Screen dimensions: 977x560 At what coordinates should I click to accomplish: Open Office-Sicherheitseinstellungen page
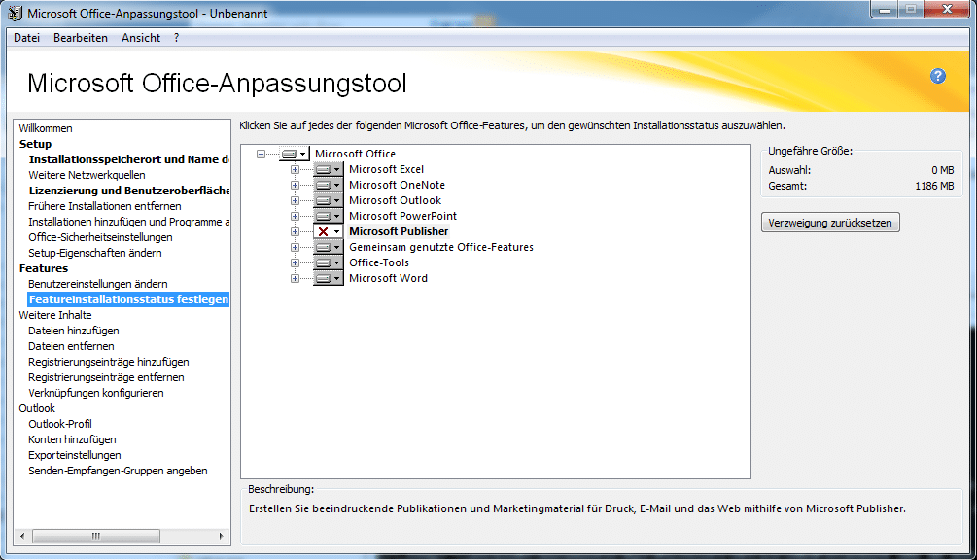(100, 237)
